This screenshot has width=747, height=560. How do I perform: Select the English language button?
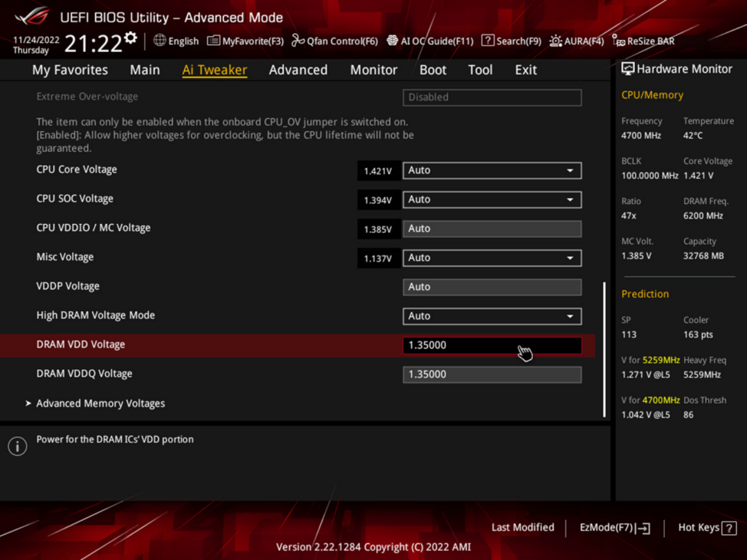pos(176,41)
